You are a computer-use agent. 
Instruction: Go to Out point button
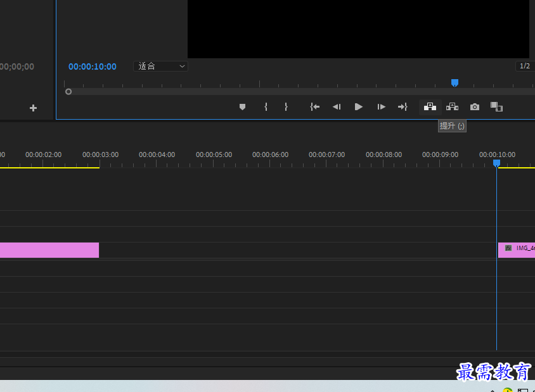[x=403, y=107]
